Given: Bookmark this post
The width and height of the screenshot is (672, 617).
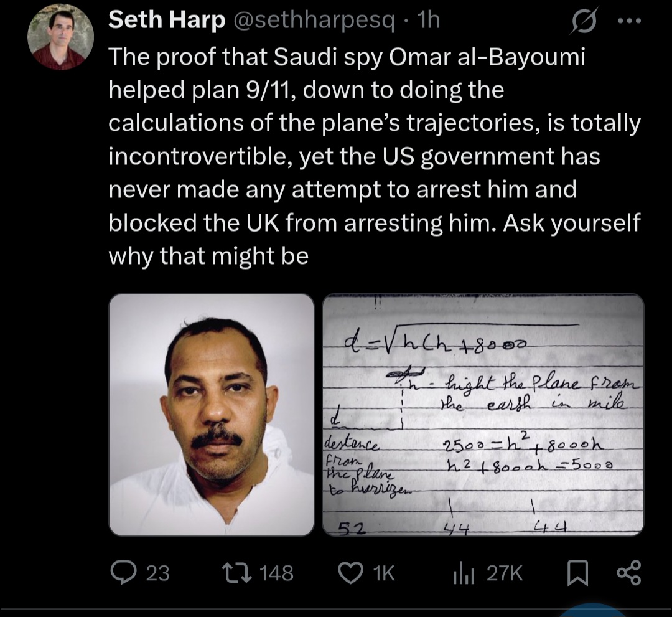Looking at the screenshot, I should [x=577, y=573].
